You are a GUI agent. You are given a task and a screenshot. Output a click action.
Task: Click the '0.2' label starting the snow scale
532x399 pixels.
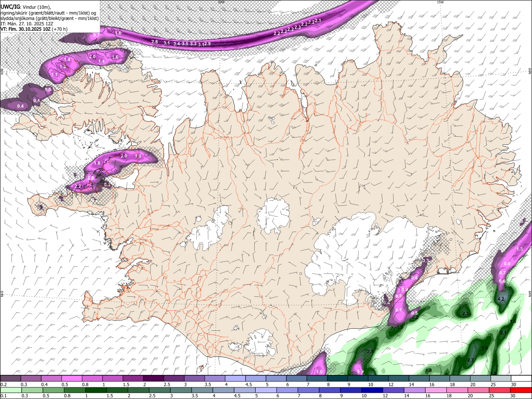coord(4,385)
